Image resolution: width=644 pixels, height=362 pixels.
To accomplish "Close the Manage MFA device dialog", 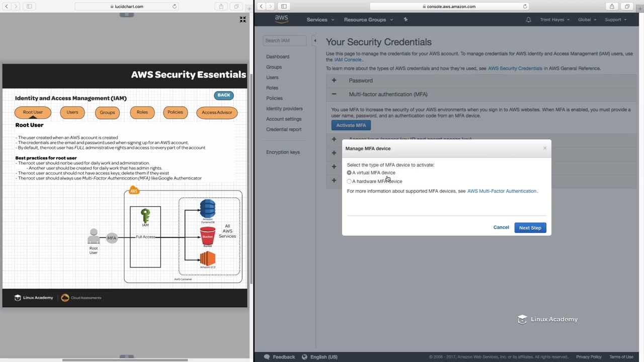I will 544,148.
